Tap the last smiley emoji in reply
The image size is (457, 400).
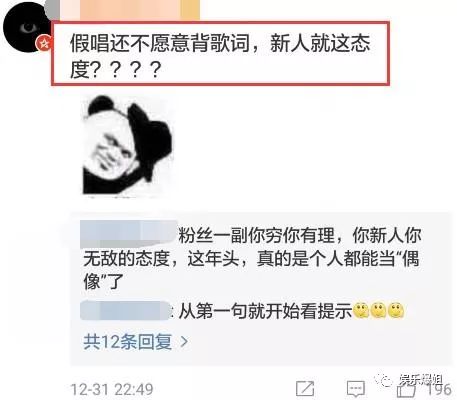pos(396,311)
